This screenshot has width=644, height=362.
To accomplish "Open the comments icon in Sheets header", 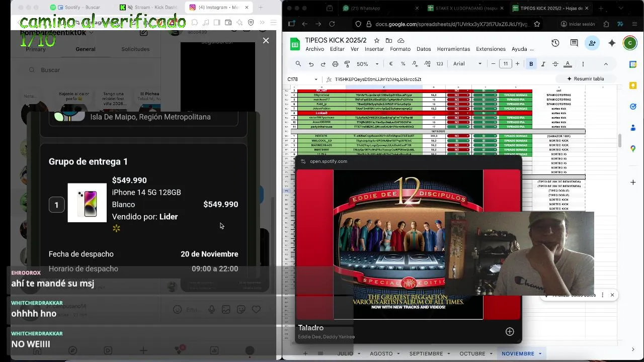I will (x=574, y=43).
